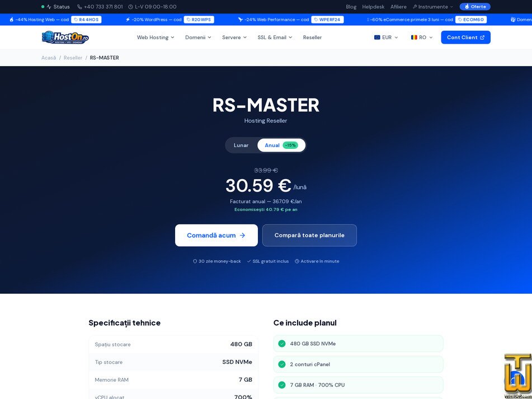Expand the Instrumente dropdown

(x=433, y=7)
